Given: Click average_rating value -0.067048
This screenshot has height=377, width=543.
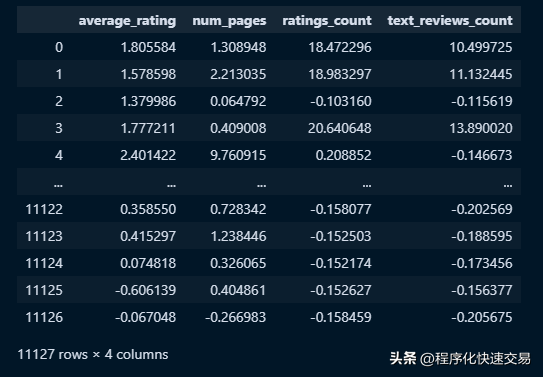Looking at the screenshot, I should pos(145,317).
